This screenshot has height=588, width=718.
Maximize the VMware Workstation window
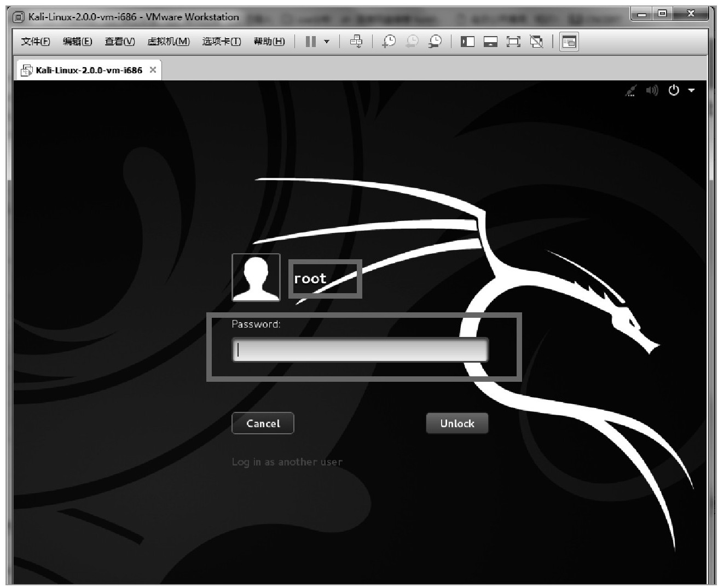pyautogui.click(x=662, y=14)
